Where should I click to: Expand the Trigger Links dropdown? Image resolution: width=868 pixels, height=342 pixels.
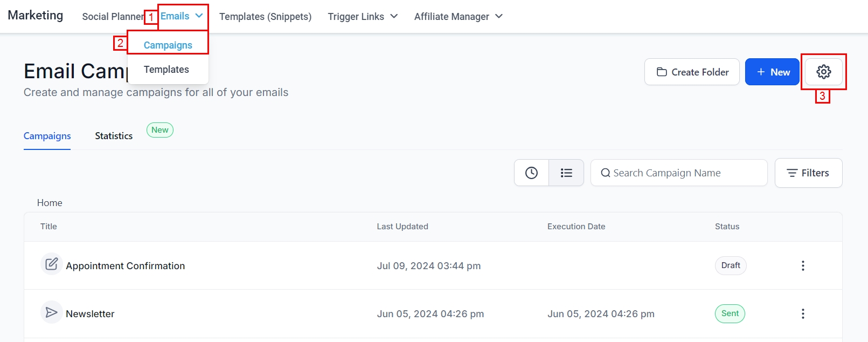coord(363,17)
